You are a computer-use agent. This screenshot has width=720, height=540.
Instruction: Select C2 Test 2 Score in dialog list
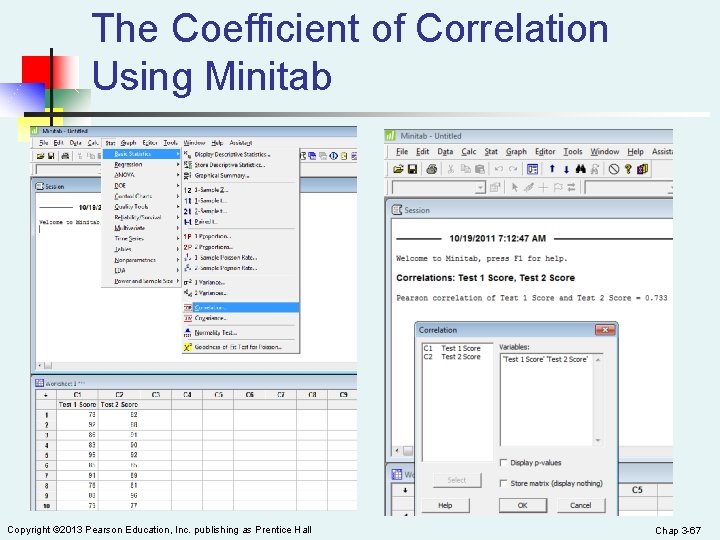coord(452,357)
